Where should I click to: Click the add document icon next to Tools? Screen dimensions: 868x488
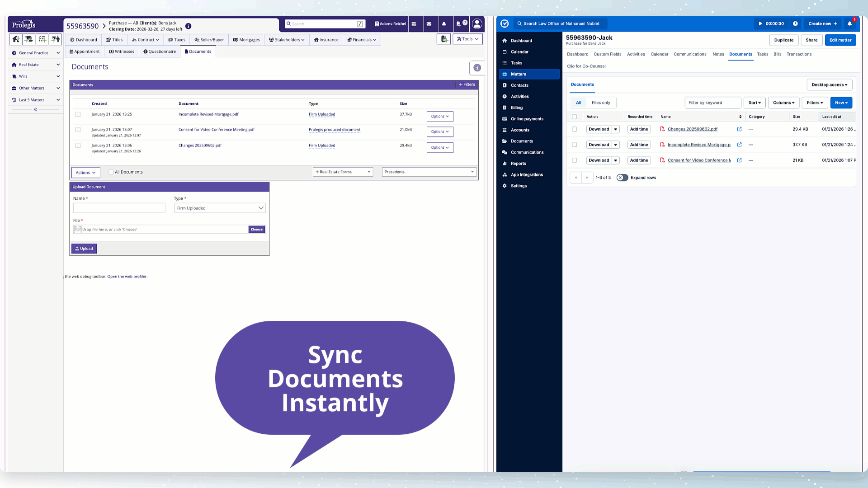pos(444,39)
